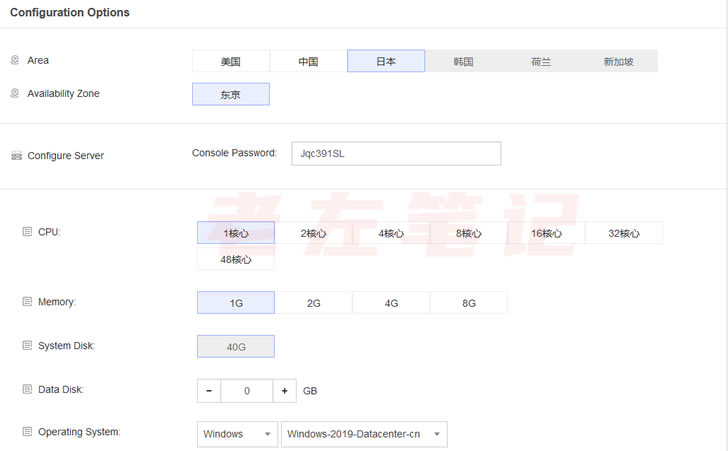Viewport: 728px width, 451px height.
Task: Click the Operating System list icon
Action: click(27, 432)
